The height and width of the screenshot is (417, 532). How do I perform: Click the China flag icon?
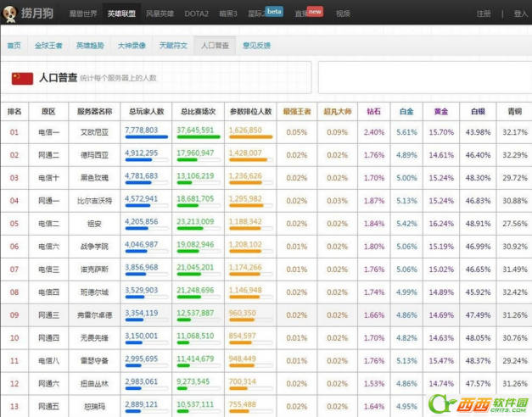pyautogui.click(x=22, y=78)
